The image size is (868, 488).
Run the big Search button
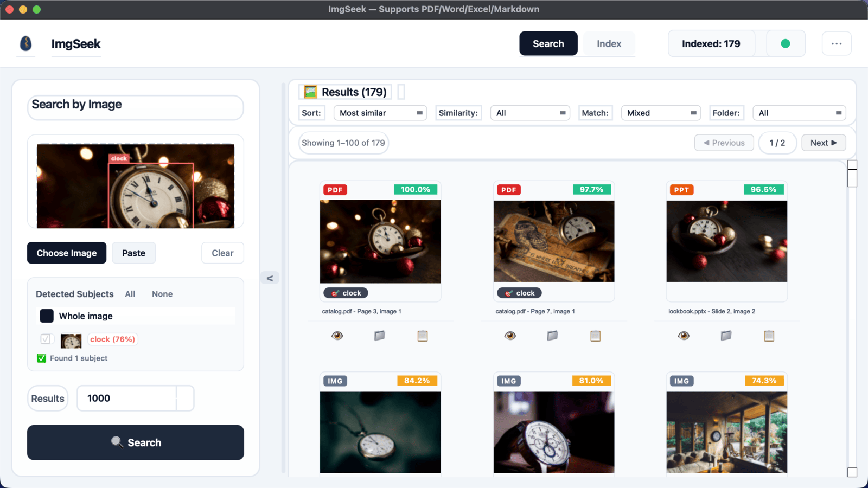pyautogui.click(x=136, y=442)
